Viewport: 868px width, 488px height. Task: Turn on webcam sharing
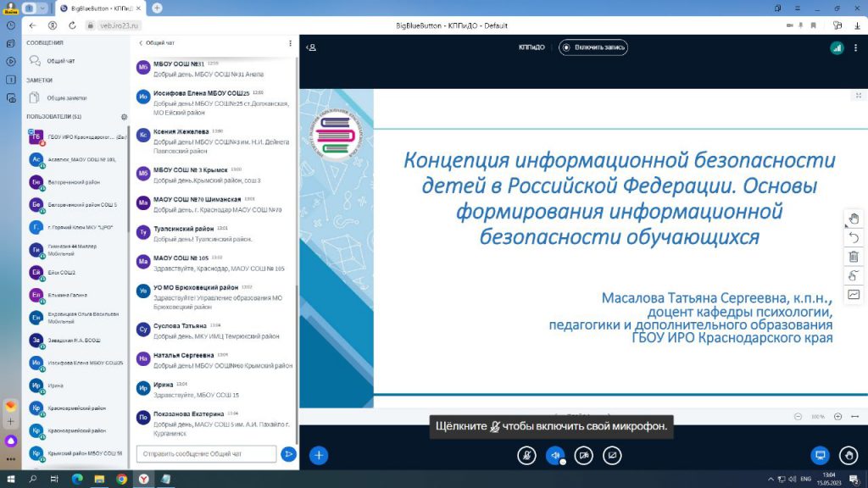tap(583, 455)
